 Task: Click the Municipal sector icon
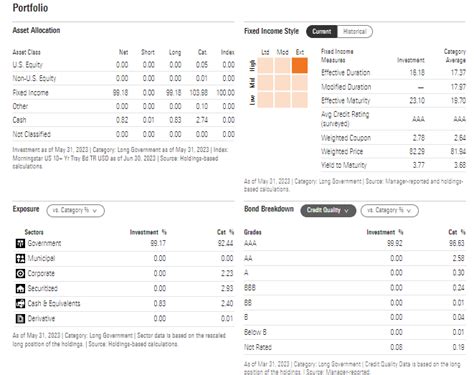pyautogui.click(x=20, y=258)
